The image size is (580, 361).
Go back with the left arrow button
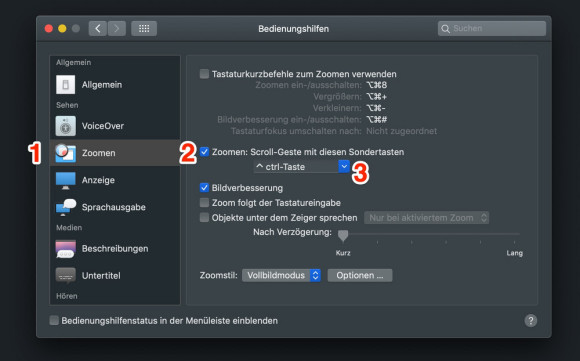coord(98,28)
